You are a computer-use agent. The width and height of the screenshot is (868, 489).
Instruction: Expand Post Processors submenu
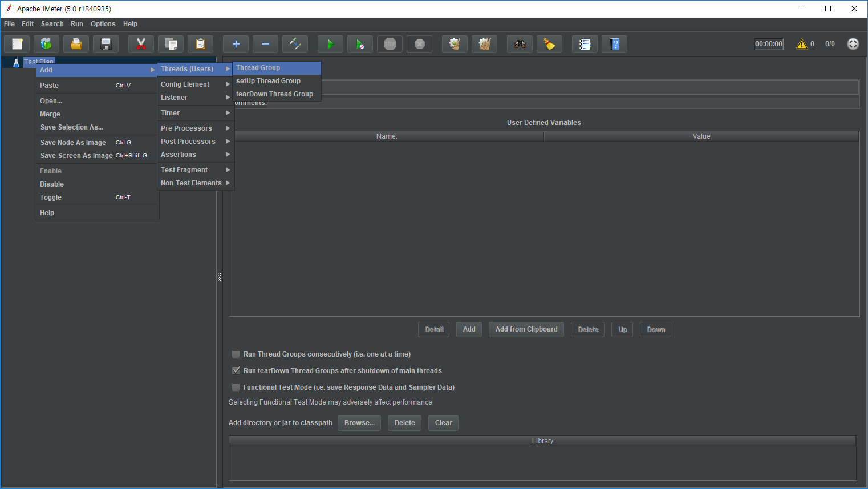coord(195,142)
